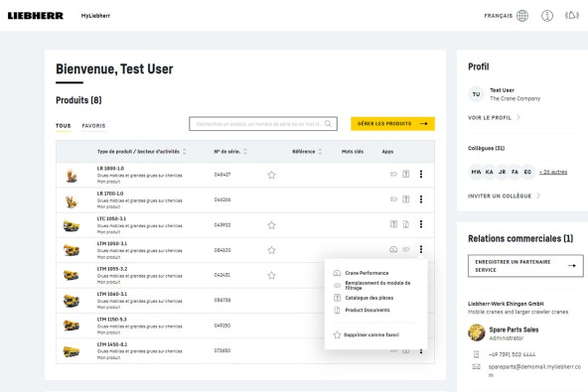This screenshot has height=392, width=588.
Task: Sort by N° de série column arrows
Action: pos(245,152)
